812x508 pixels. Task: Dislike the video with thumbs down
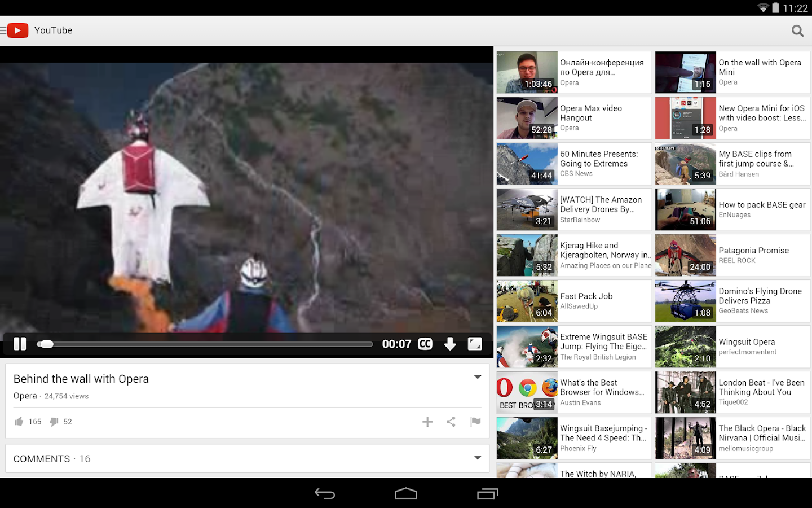[54, 422]
